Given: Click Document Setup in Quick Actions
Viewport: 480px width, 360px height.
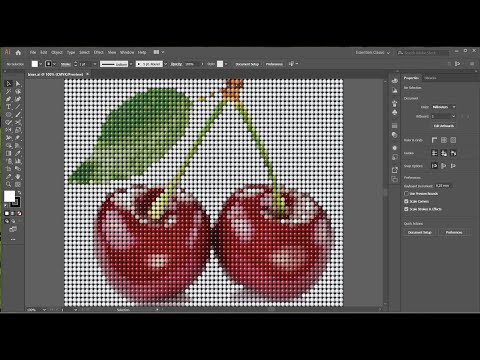Looking at the screenshot, I should 420,232.
